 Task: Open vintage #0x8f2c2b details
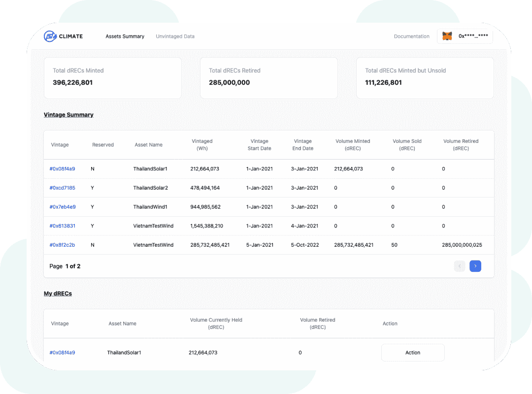(62, 245)
